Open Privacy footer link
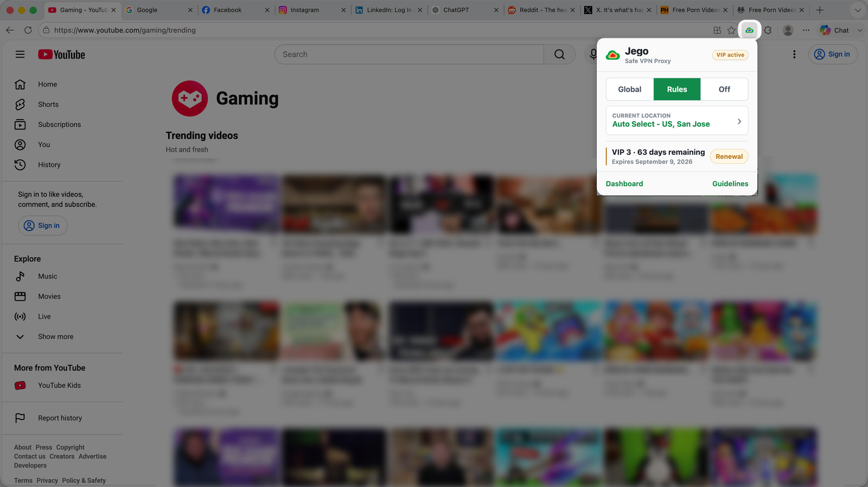The height and width of the screenshot is (487, 868). tap(47, 480)
